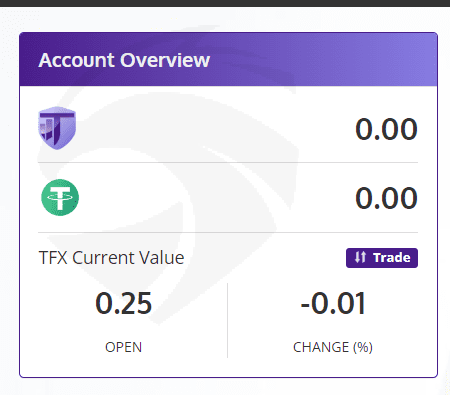Open Trade via the purple Trade button

tap(382, 258)
